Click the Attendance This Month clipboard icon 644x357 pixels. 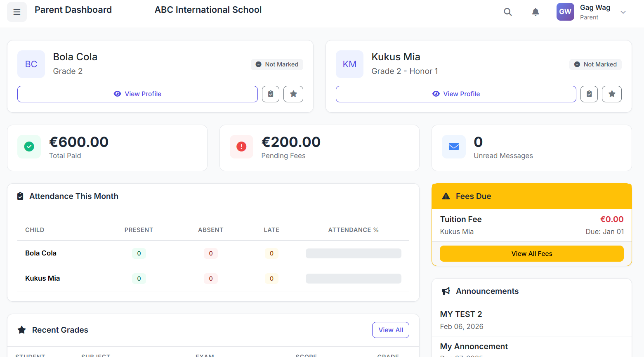[x=20, y=196]
